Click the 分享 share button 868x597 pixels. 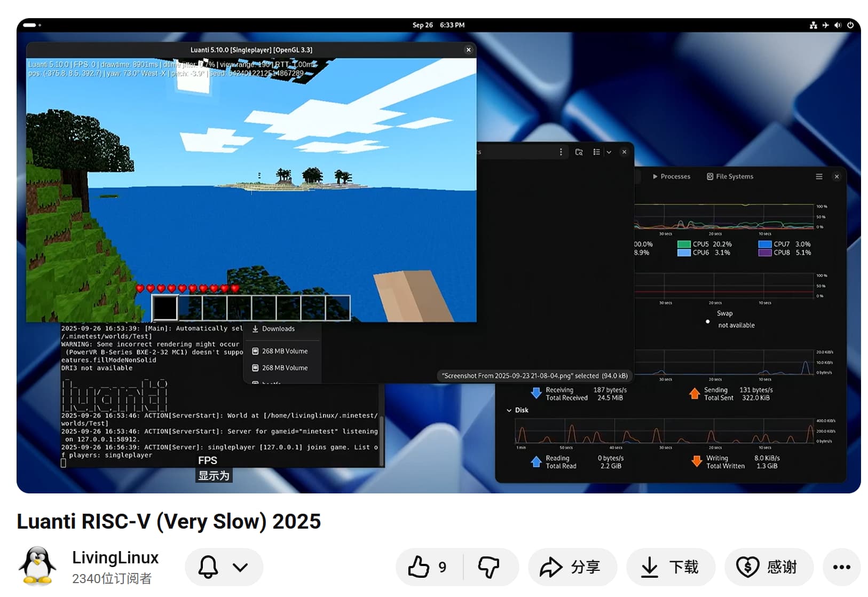[572, 567]
